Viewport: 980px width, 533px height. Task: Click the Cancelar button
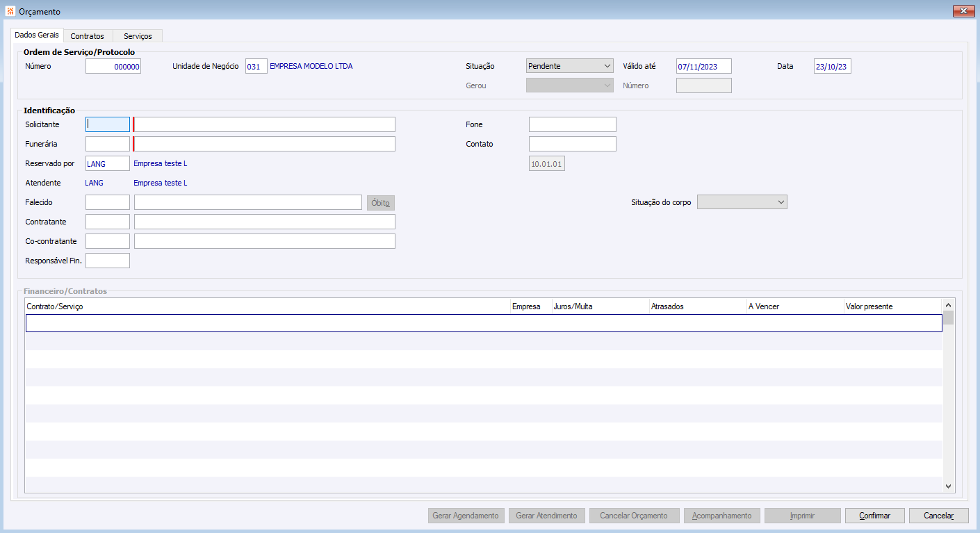[x=939, y=516]
